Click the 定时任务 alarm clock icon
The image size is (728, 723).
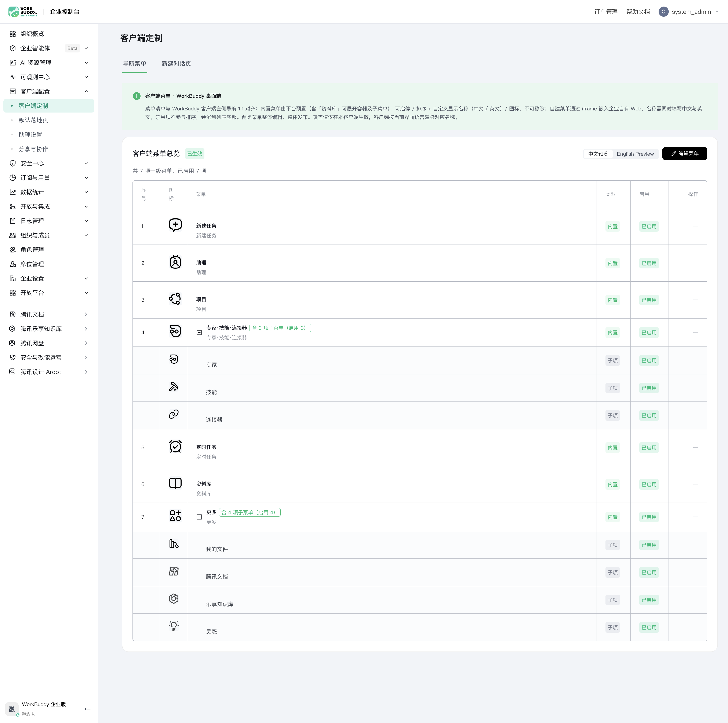click(x=175, y=446)
